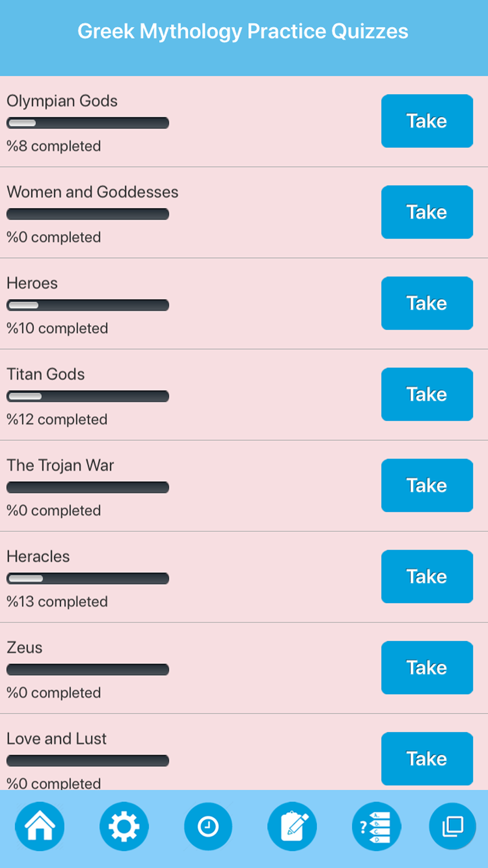Take the Love and Lust quiz
Viewport: 488px width, 868px height.
(427, 759)
